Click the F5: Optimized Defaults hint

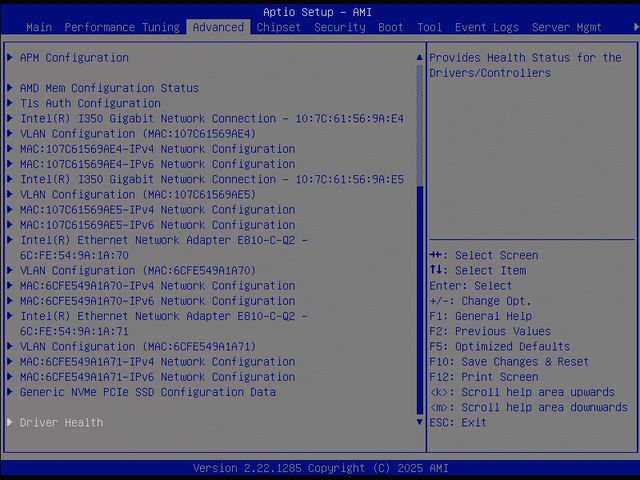click(x=500, y=346)
